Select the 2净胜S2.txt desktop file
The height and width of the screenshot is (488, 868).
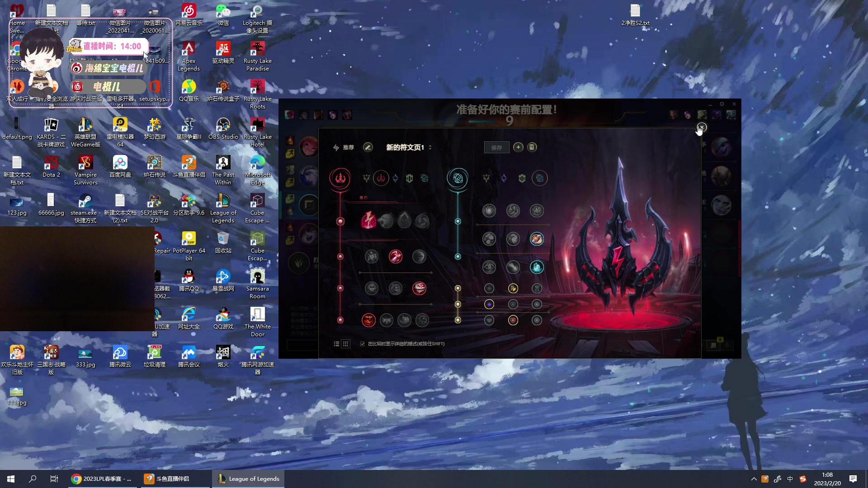coord(635,14)
